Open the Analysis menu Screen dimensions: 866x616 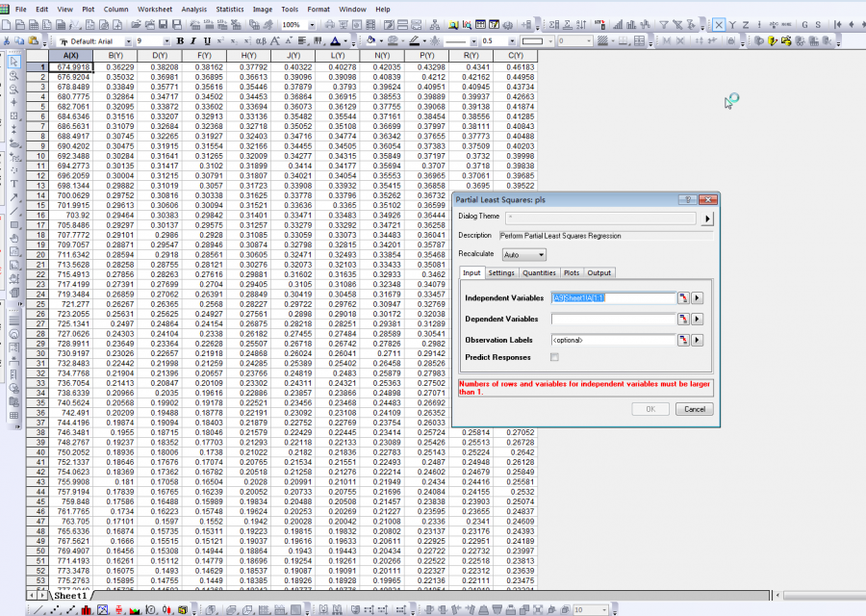(193, 9)
